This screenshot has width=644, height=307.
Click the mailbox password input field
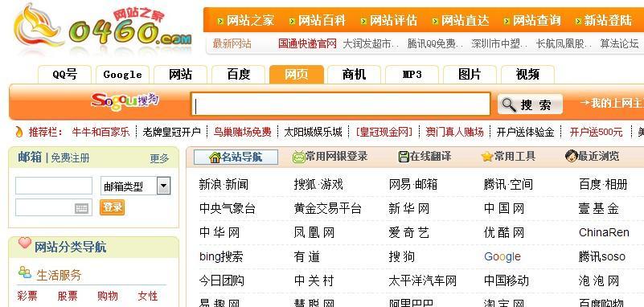[54, 207]
